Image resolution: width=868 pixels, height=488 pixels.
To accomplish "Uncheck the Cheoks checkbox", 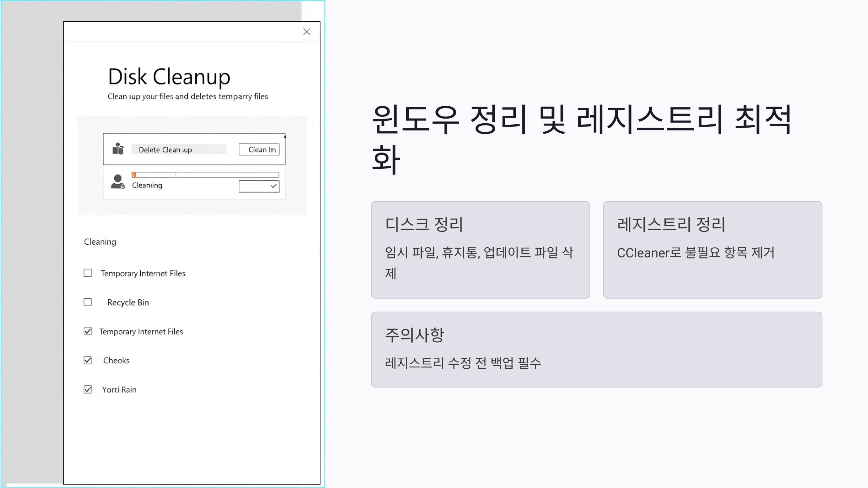I will click(88, 360).
